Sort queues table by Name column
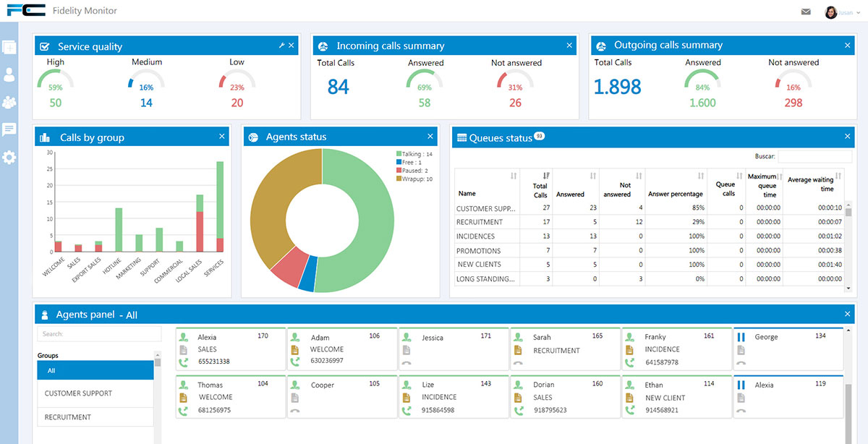Viewport: 868px width, 444px height. pos(513,176)
